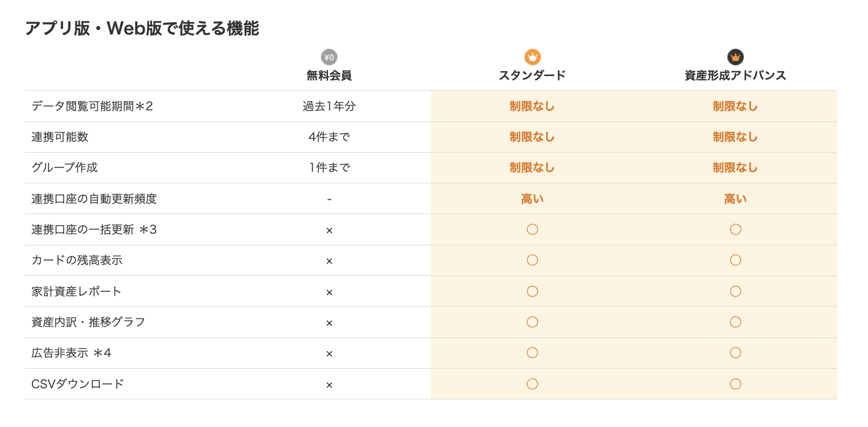
Task: Select the 資産形成アドバンス column header
Action: click(735, 75)
